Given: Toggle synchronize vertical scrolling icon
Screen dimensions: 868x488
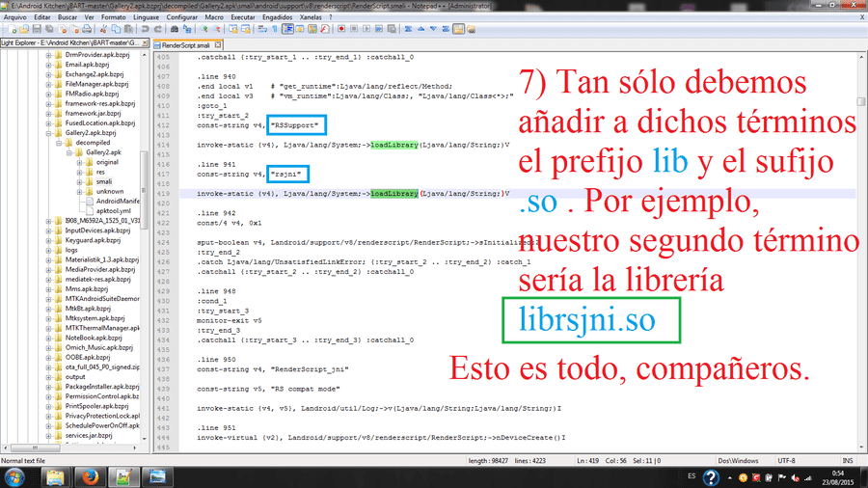Looking at the screenshot, I should pyautogui.click(x=233, y=29).
